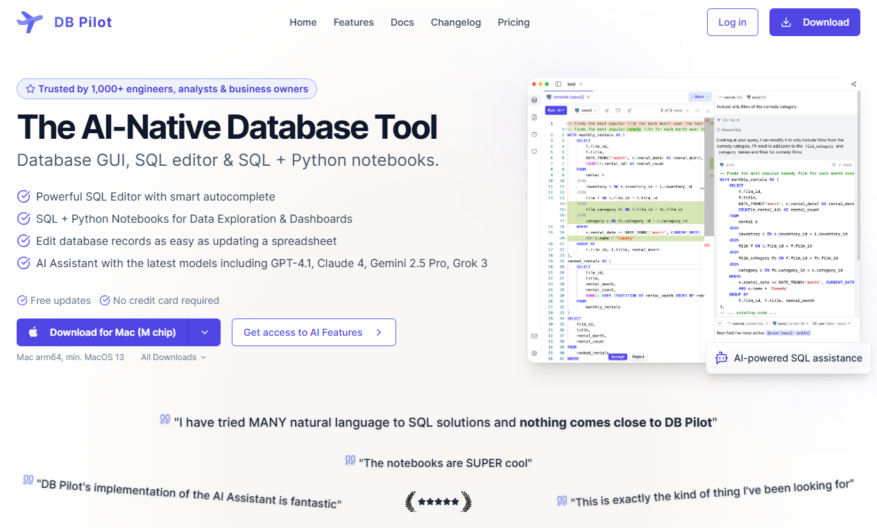Click the DB Pilot brand name

pos(83,22)
